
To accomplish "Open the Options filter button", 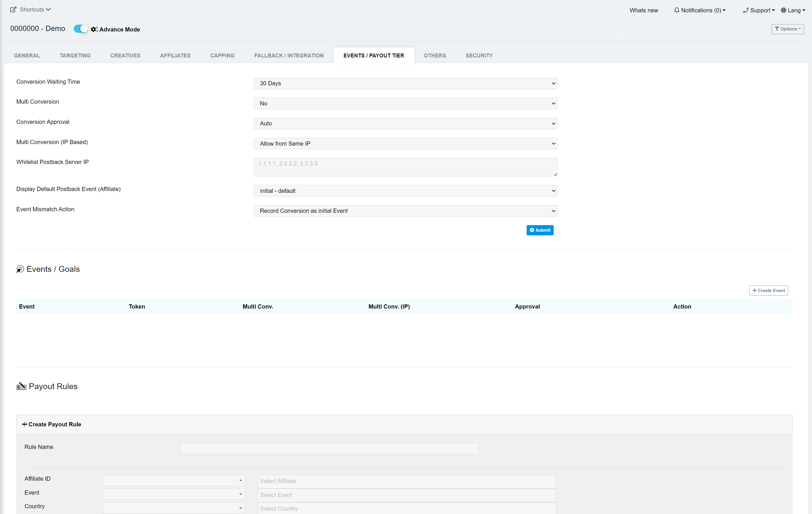I will tap(787, 29).
